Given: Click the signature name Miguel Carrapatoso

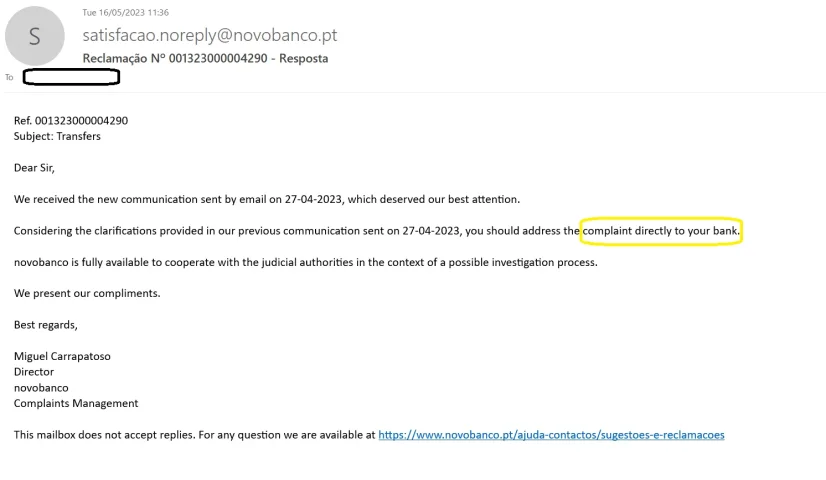Looking at the screenshot, I should coord(62,356).
